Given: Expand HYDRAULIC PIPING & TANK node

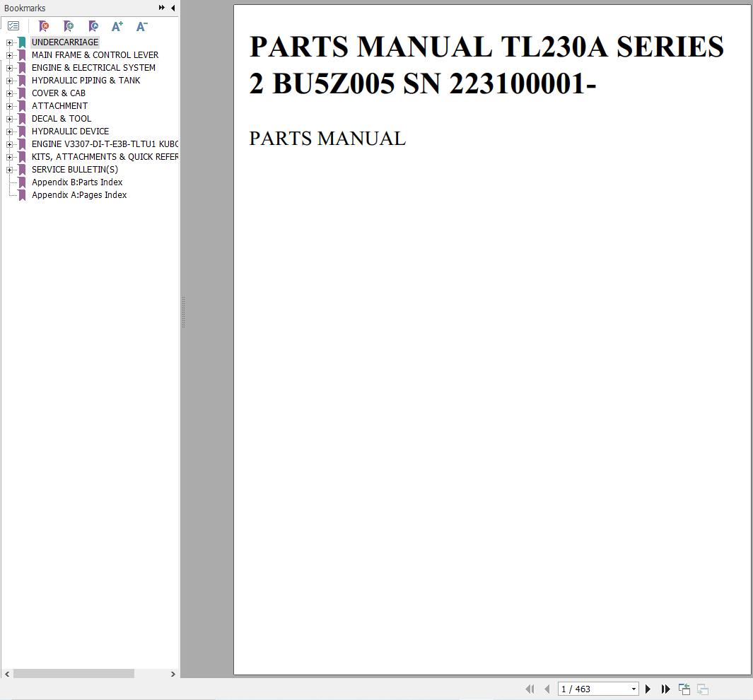Looking at the screenshot, I should pos(9,81).
